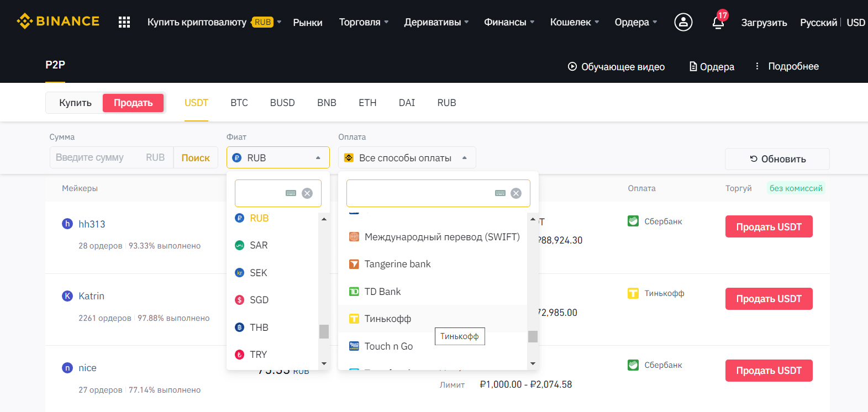
Task: Open the Финансы menu dropdown
Action: click(x=509, y=22)
